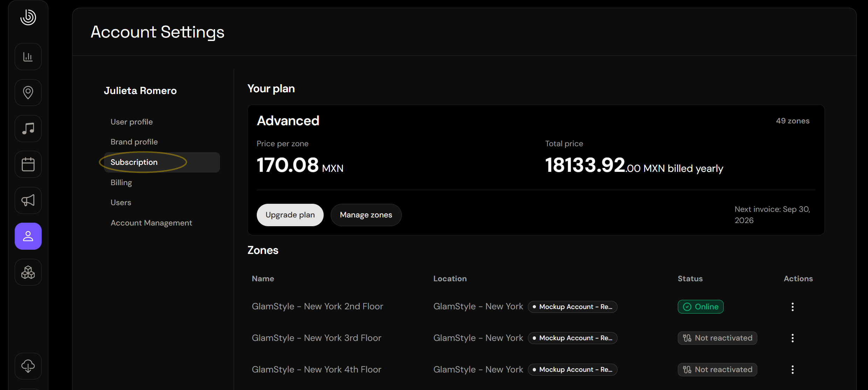Open the music note icon

click(28, 128)
